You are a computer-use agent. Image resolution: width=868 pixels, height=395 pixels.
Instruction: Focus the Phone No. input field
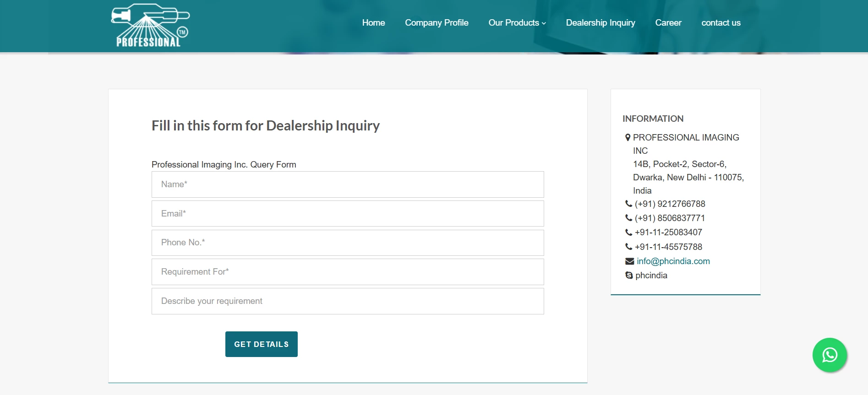coord(348,243)
